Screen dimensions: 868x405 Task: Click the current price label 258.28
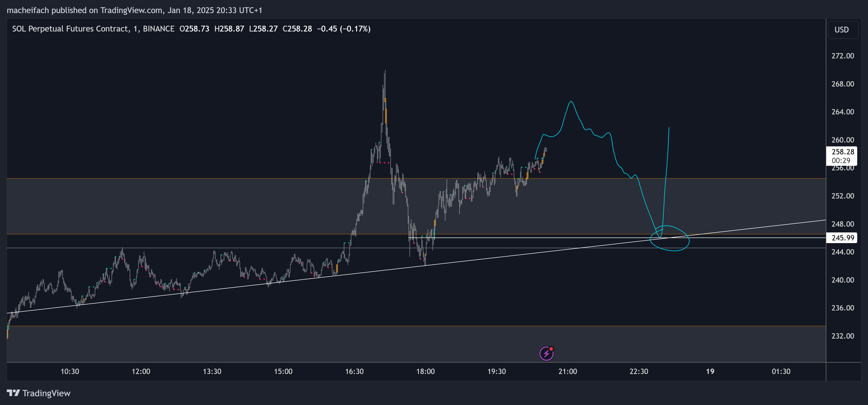[842, 152]
